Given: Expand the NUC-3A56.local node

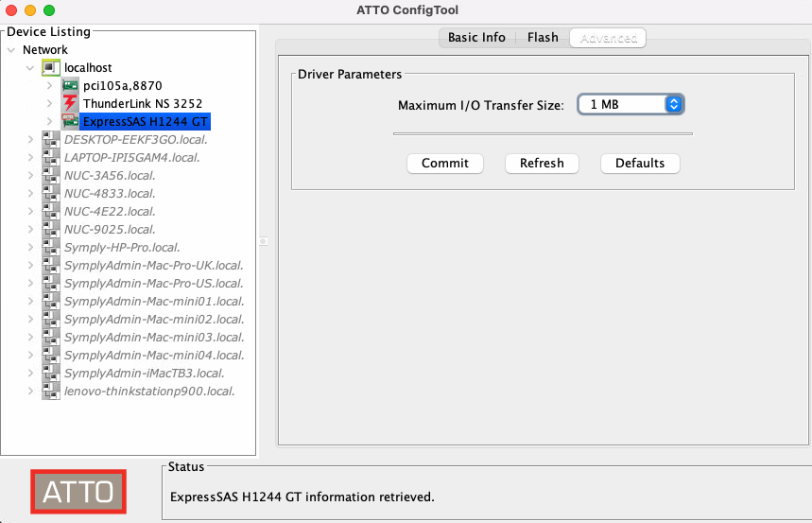Looking at the screenshot, I should click(x=30, y=175).
